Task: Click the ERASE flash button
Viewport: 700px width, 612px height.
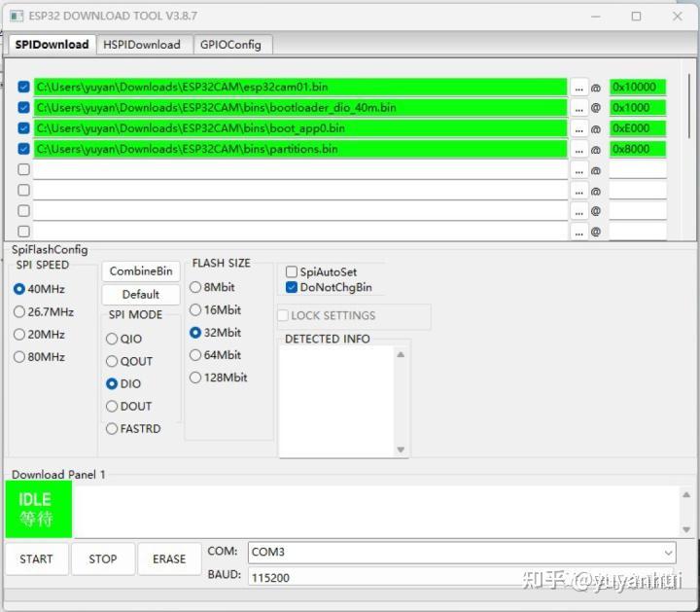Action: click(x=169, y=558)
